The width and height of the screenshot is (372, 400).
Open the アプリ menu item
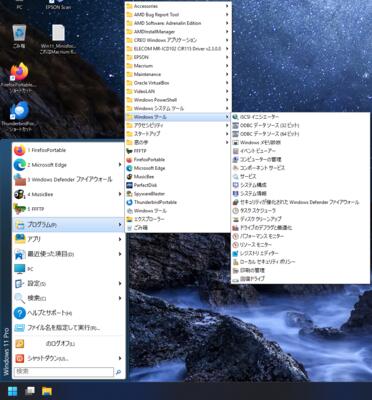[x=68, y=239]
